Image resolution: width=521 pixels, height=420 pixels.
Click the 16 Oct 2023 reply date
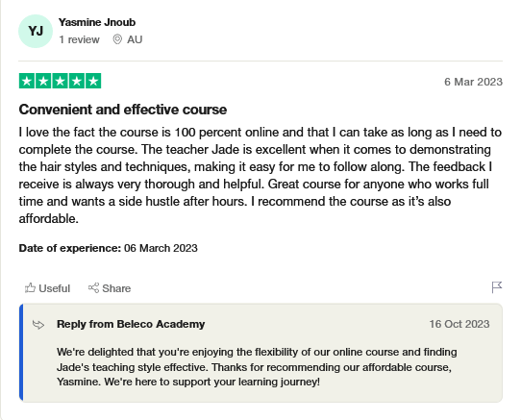[459, 324]
